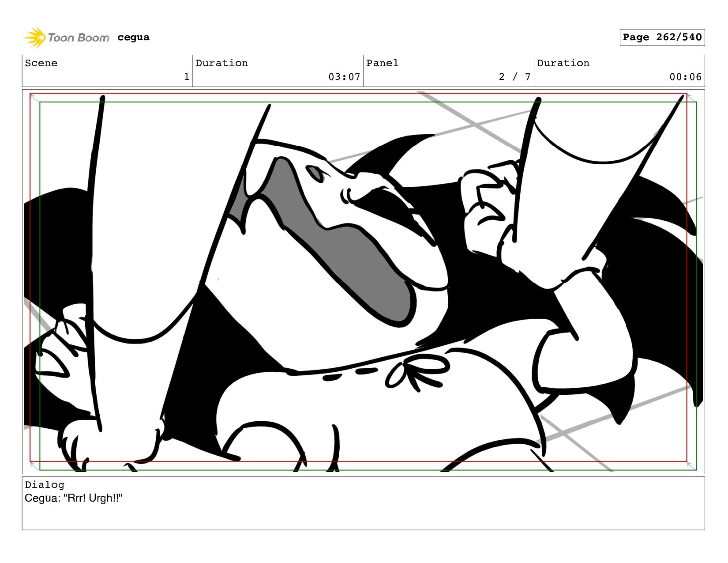The width and height of the screenshot is (728, 563).
Task: Select the project title 'cegua'
Action: click(133, 38)
